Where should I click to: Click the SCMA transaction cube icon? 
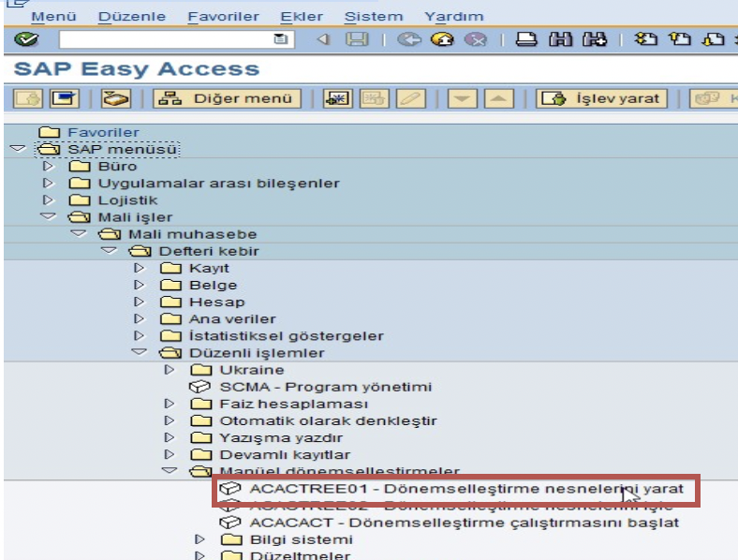(199, 387)
